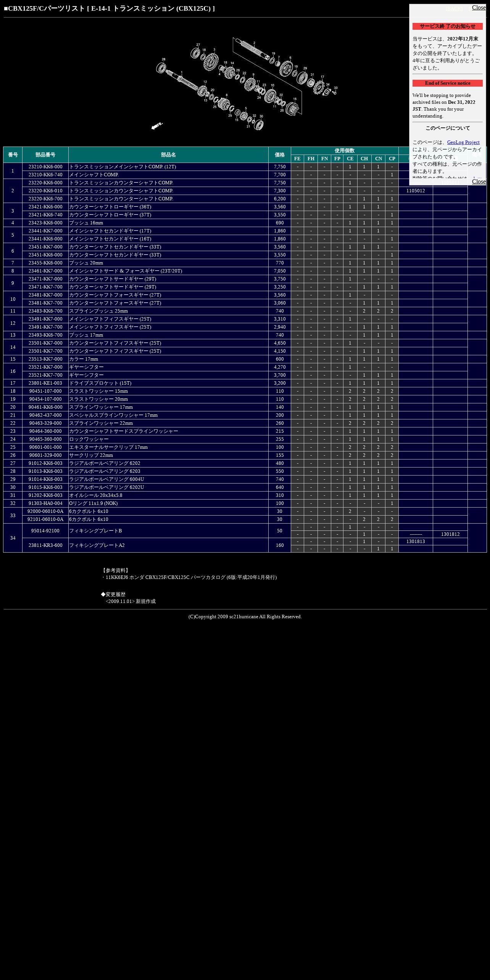The image size is (490, 980).
Task: Click serial number 1301812 cell
Action: click(x=450, y=534)
